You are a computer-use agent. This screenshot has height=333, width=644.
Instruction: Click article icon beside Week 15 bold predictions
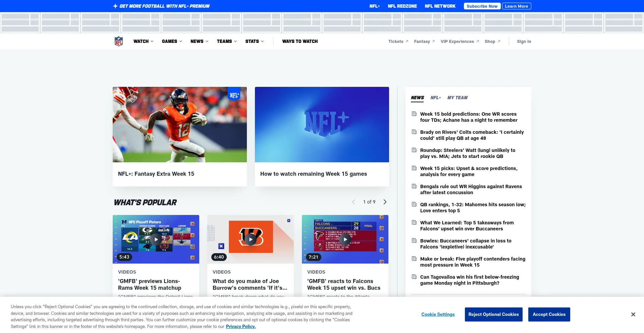click(414, 114)
